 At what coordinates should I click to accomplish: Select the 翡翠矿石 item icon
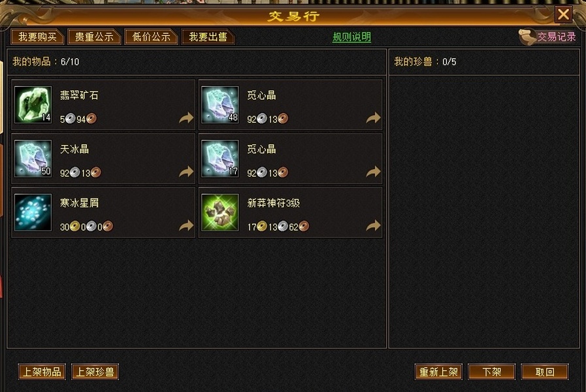33,105
